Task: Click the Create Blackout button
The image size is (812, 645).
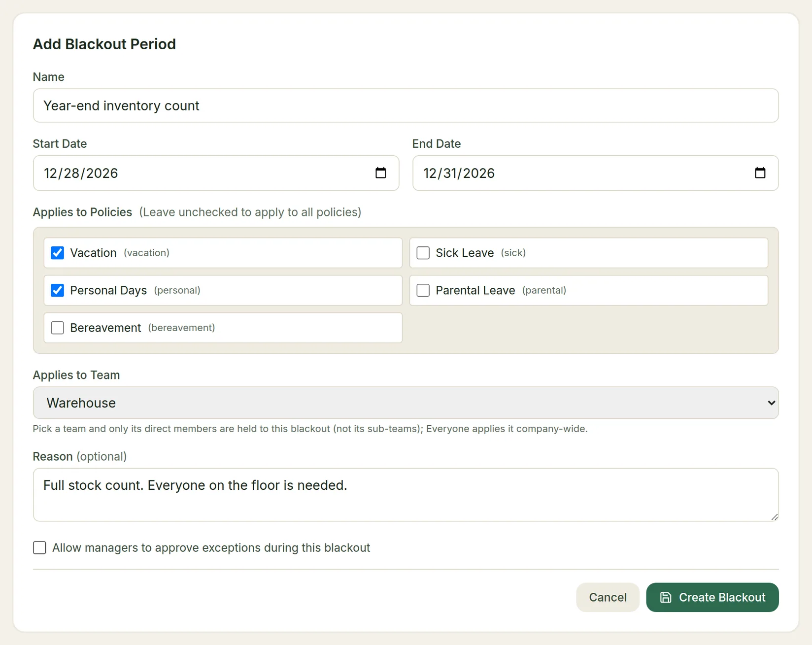Action: click(x=712, y=597)
